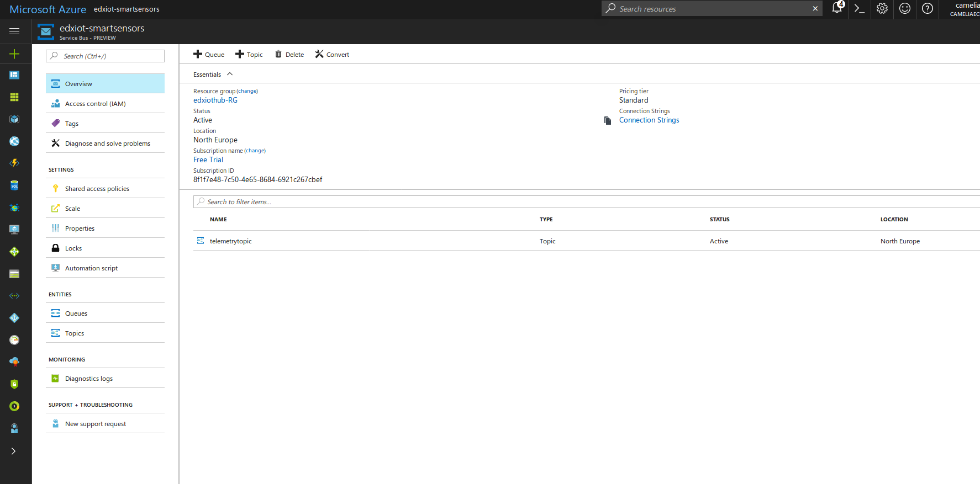This screenshot has width=980, height=484.
Task: Open the Dashboard icon in left sidebar
Action: (14, 75)
